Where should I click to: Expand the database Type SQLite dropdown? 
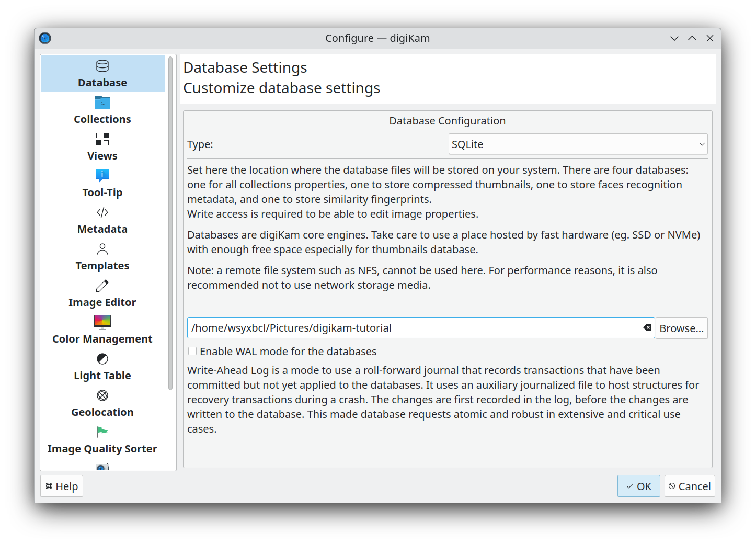pos(578,144)
